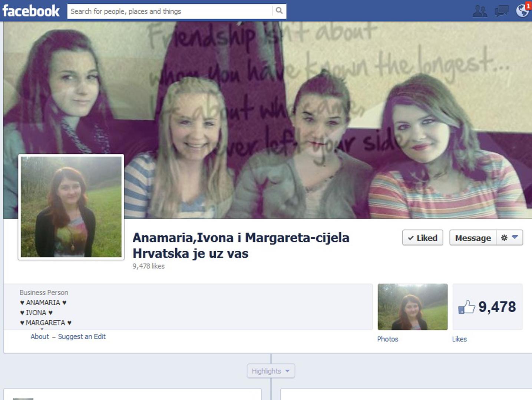The width and height of the screenshot is (532, 400).
Task: Open the page's profile picture
Action: (x=71, y=207)
